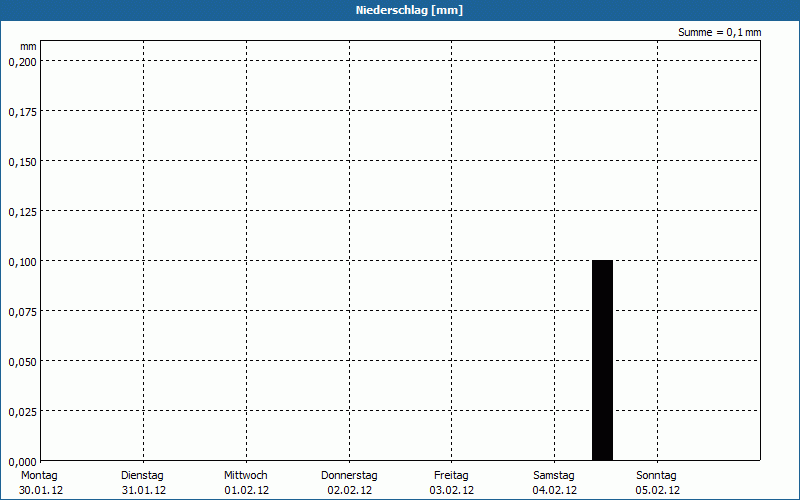Image resolution: width=800 pixels, height=500 pixels.
Task: Click the black precipitation bar on Samstag
Action: pyautogui.click(x=602, y=360)
